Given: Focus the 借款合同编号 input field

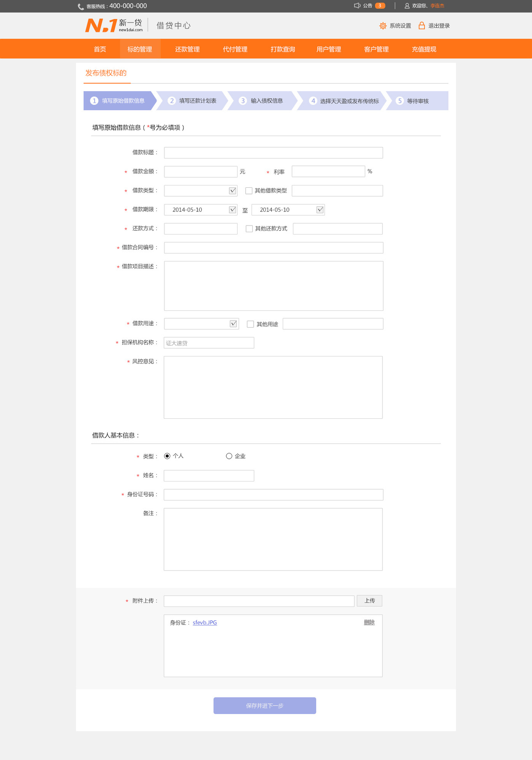Looking at the screenshot, I should [273, 248].
